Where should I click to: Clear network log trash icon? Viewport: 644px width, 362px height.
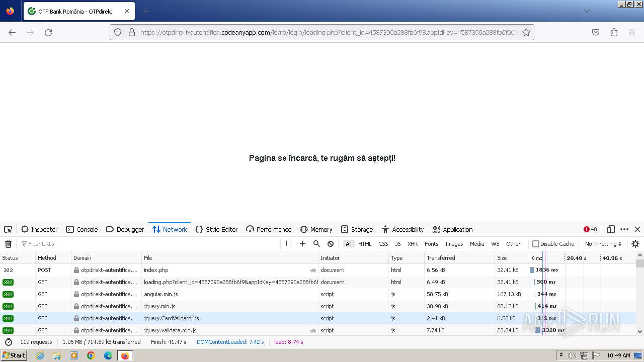click(x=8, y=244)
